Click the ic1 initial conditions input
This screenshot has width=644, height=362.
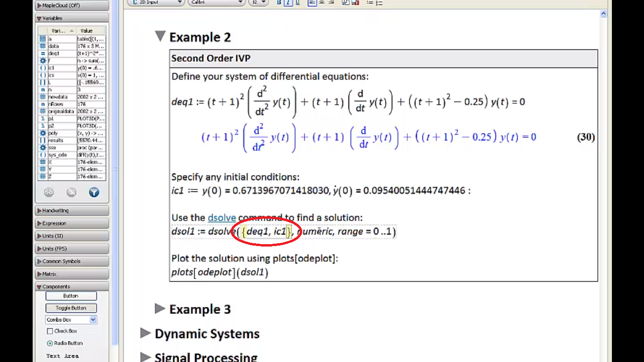(x=321, y=190)
